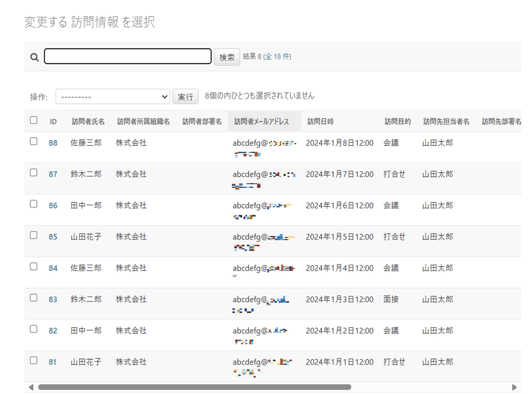
Task: Select 山田花子 in row 85
Action: click(86, 237)
